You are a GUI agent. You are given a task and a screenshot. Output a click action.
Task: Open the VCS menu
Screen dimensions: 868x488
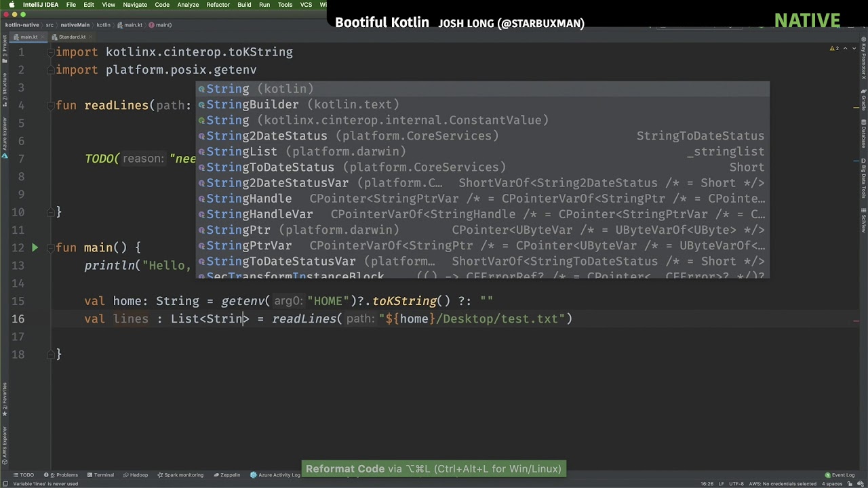tap(306, 5)
